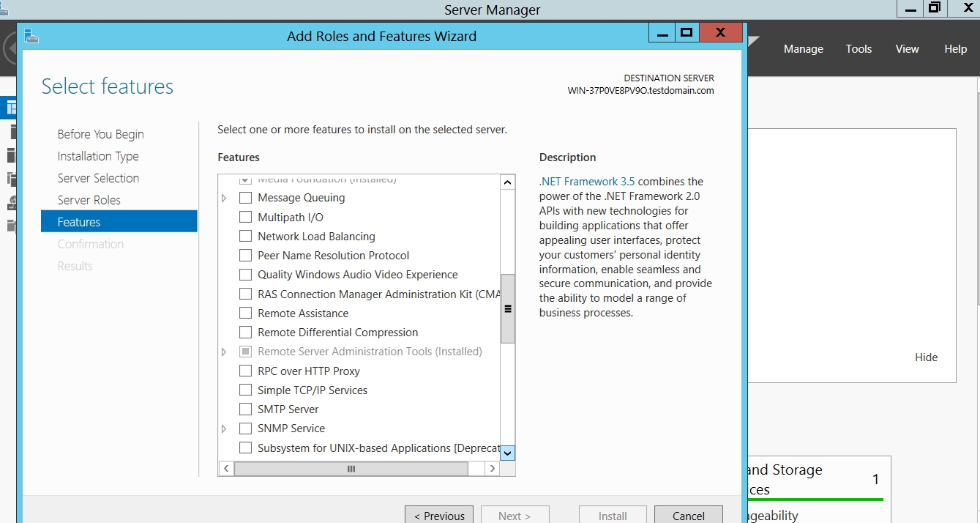The image size is (980, 523).
Task: Go back with the Previous button
Action: click(x=439, y=516)
